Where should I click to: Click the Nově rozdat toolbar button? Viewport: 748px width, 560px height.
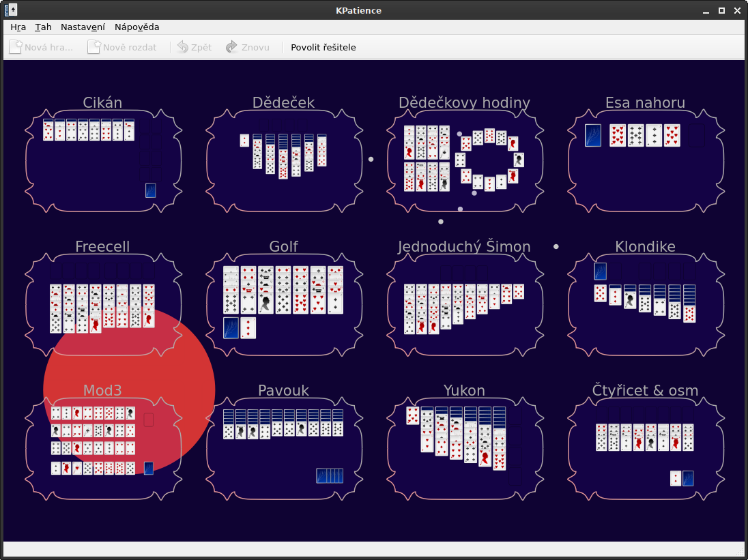tap(123, 47)
